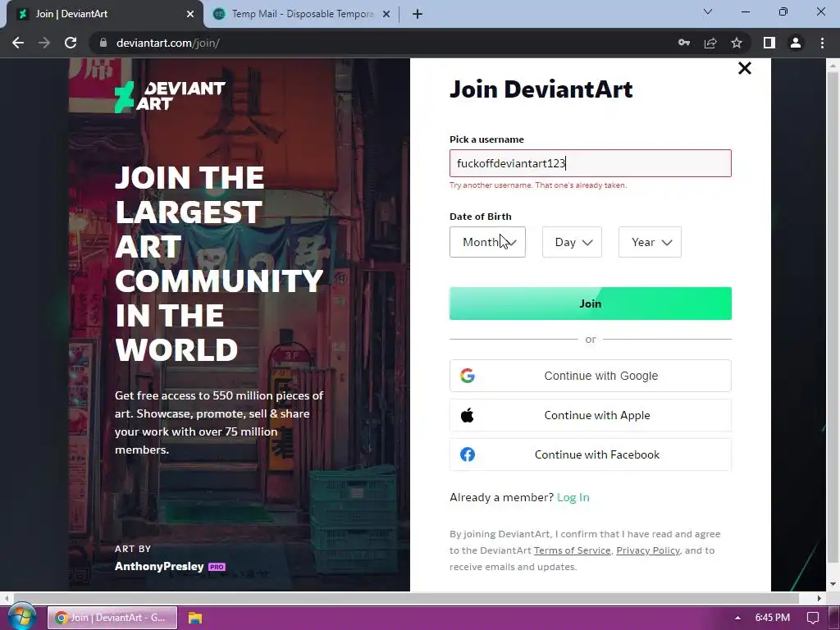Click the taskbar clock showing 6:45 PM
840x630 pixels.
[773, 618]
